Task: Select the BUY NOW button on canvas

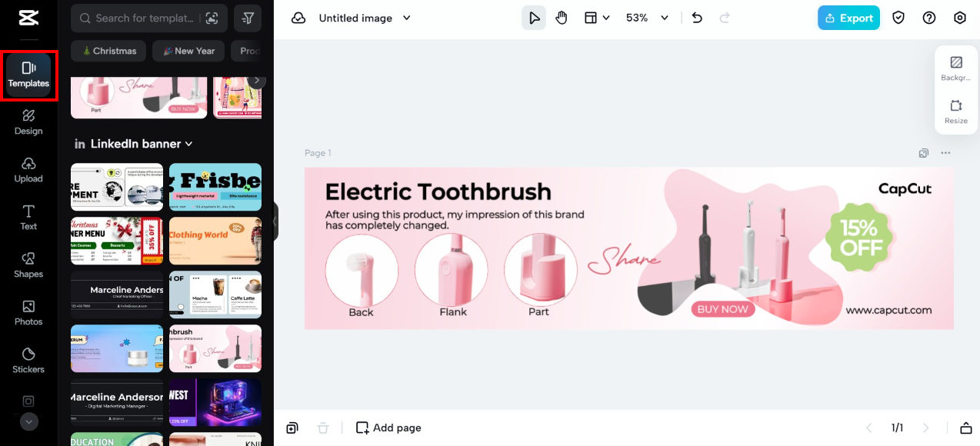Action: (x=723, y=309)
